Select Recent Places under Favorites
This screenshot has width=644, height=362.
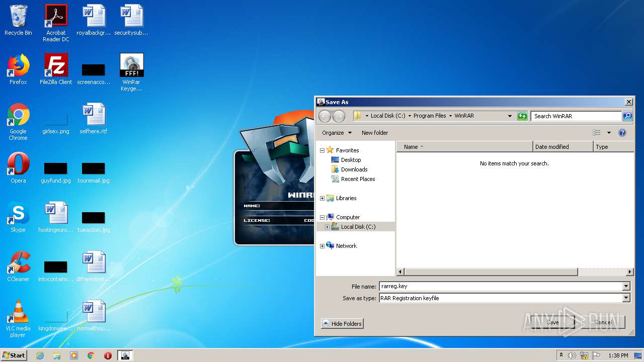click(x=353, y=179)
